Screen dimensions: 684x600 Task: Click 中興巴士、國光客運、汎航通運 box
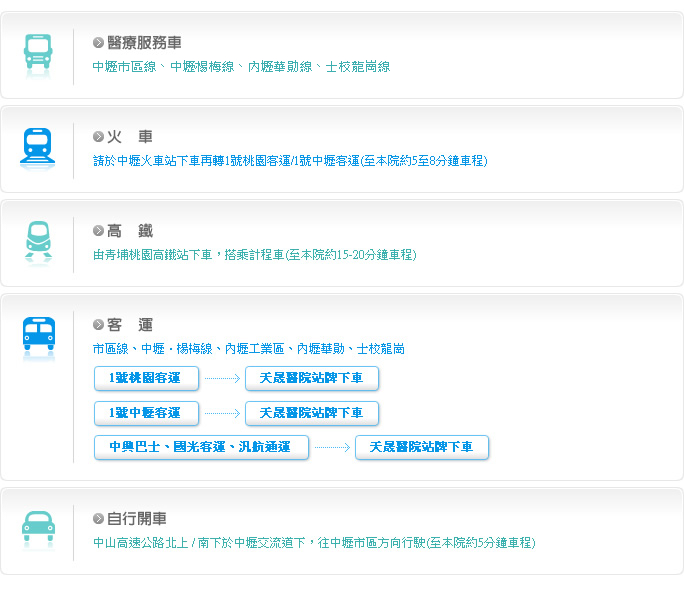(x=202, y=447)
